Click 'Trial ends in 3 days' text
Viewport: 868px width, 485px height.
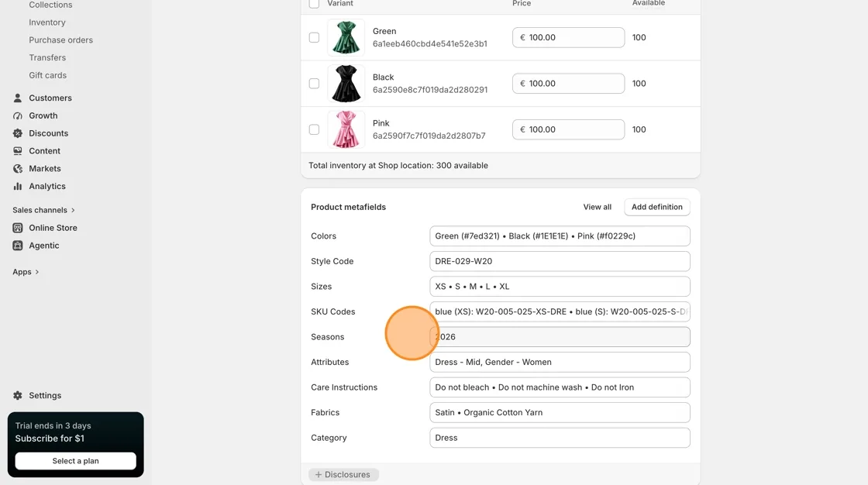(53, 426)
